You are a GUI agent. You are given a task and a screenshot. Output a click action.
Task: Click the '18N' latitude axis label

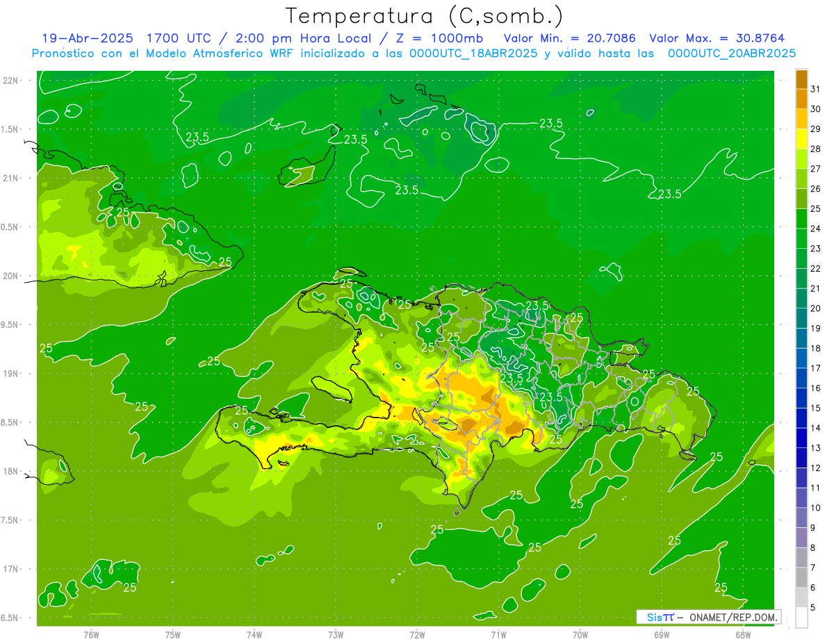coord(11,472)
